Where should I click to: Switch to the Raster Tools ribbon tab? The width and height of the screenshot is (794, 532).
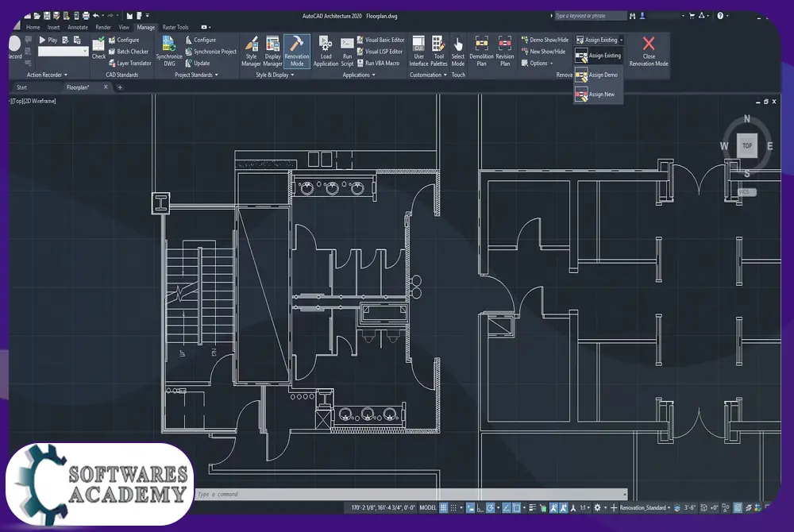(x=175, y=27)
